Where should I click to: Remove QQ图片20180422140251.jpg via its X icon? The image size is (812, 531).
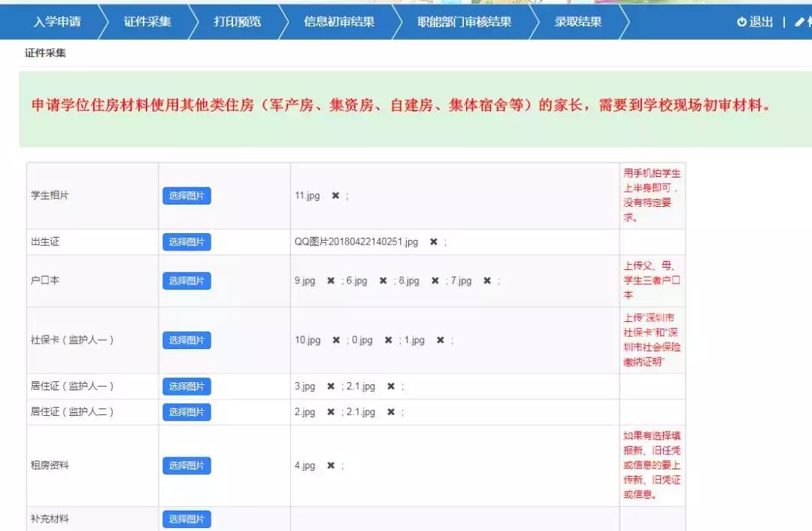[x=433, y=242]
